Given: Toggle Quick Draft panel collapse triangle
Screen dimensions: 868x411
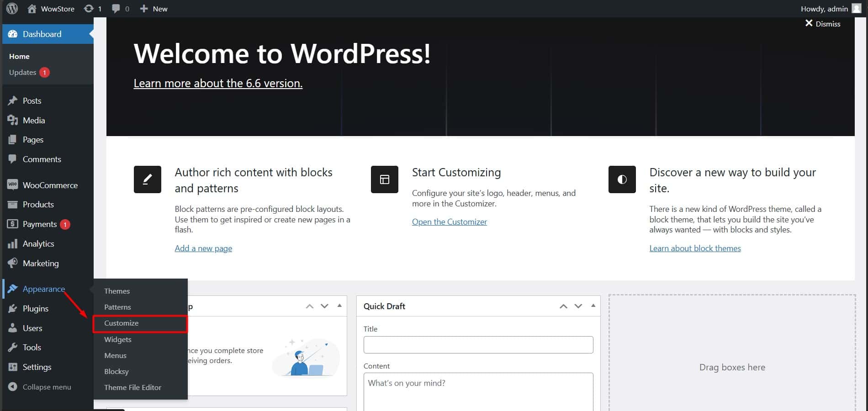Looking at the screenshot, I should tap(593, 306).
